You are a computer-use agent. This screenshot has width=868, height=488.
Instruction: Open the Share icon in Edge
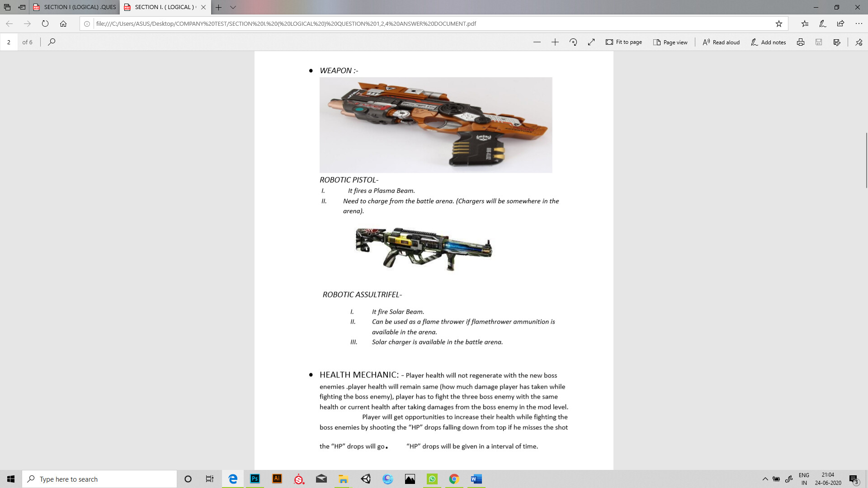point(840,23)
